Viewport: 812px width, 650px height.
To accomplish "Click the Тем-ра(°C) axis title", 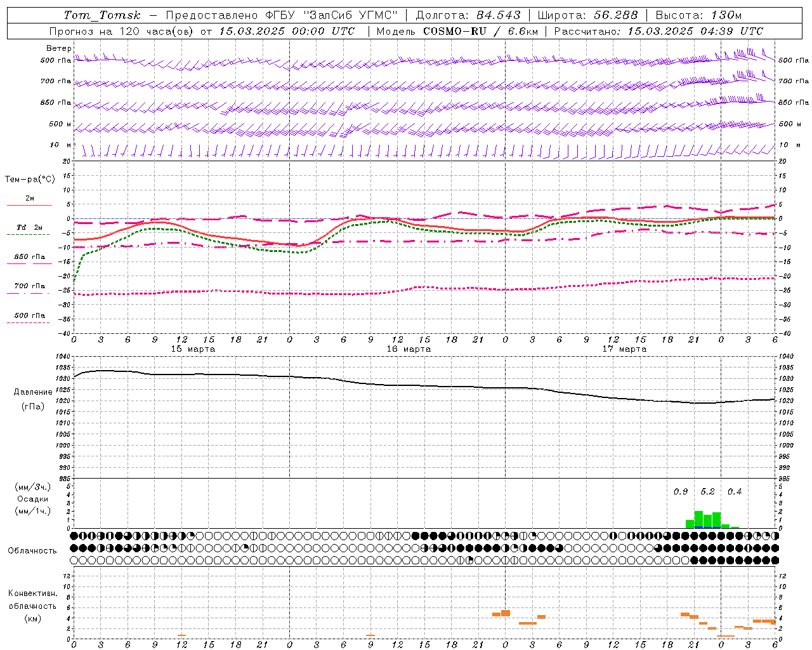I will [30, 179].
